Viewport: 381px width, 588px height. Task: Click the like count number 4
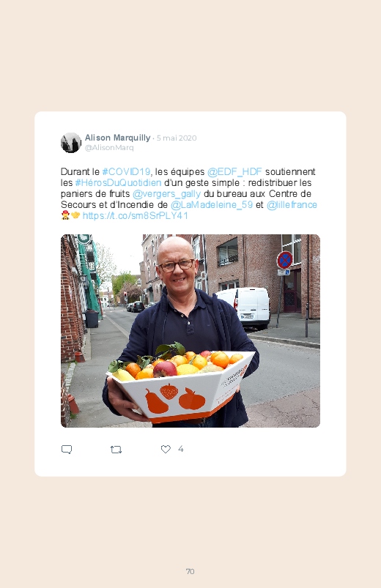[180, 449]
